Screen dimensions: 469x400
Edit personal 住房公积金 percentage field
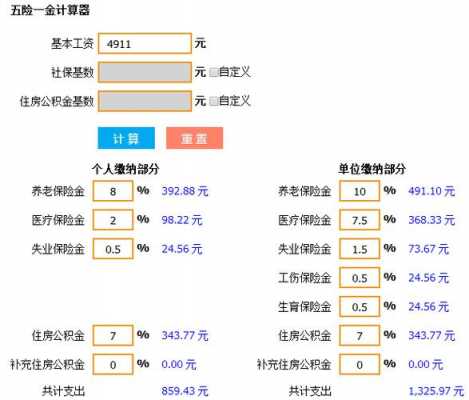113,336
